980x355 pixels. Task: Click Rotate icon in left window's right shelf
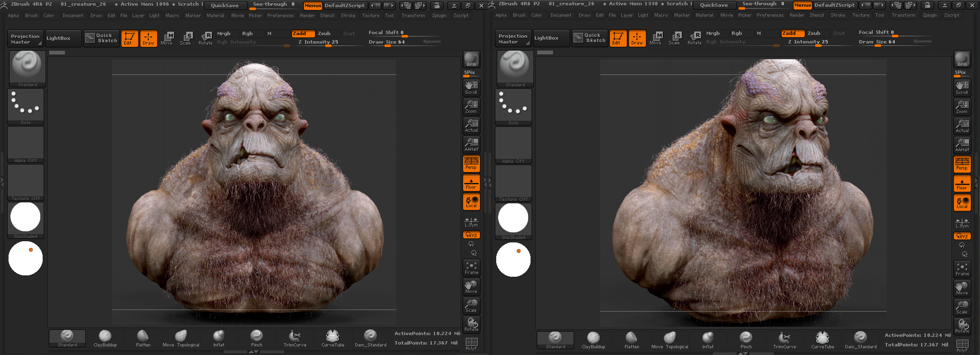[x=471, y=325]
